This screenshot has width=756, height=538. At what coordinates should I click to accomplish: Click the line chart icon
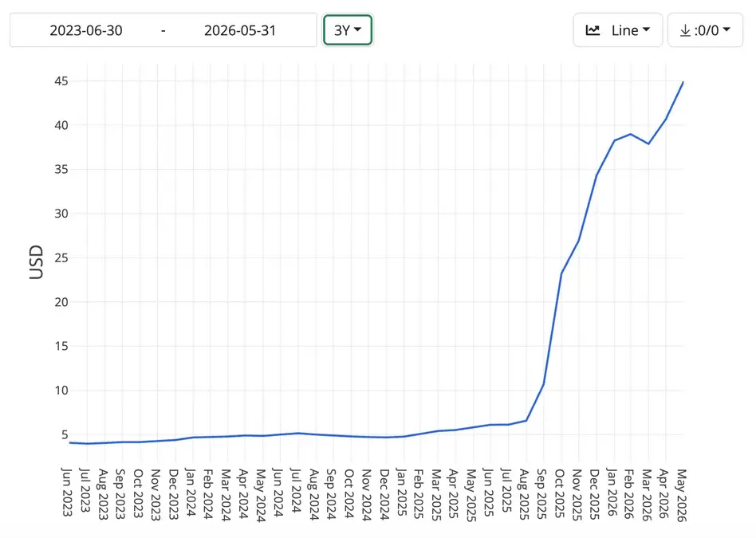(x=593, y=30)
